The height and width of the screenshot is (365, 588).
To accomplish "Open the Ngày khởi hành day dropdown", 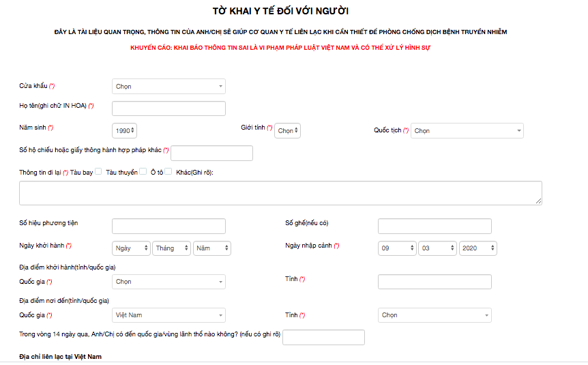I will 131,248.
